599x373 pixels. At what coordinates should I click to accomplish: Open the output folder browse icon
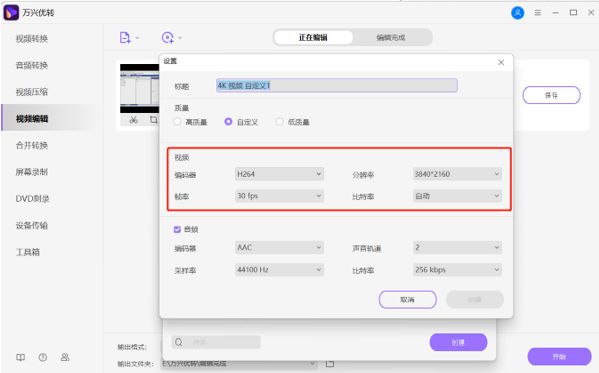(x=330, y=363)
